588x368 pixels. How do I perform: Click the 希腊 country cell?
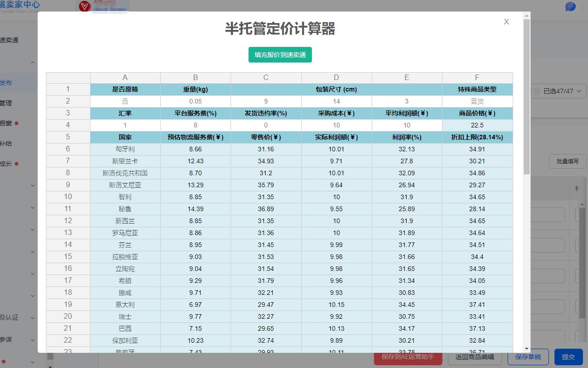125,281
